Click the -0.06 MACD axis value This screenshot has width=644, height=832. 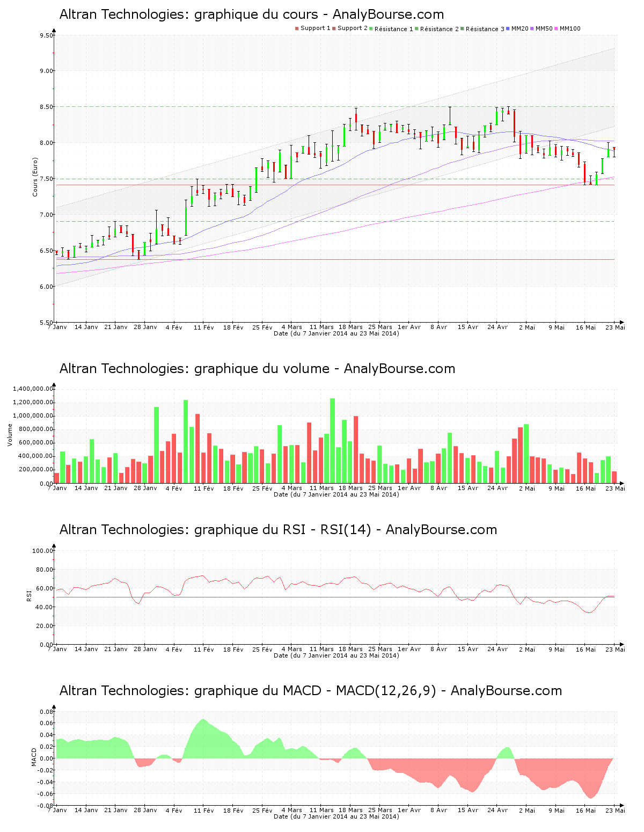pos(45,794)
